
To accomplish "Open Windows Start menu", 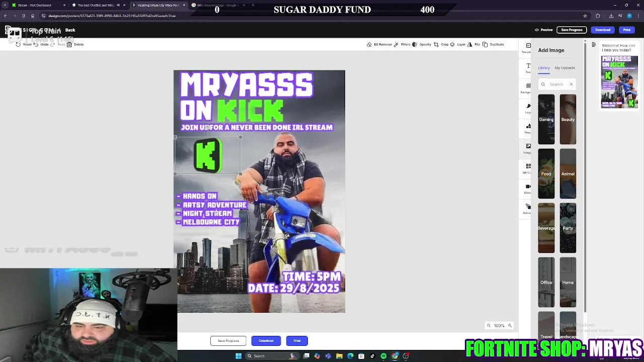I will pyautogui.click(x=238, y=356).
